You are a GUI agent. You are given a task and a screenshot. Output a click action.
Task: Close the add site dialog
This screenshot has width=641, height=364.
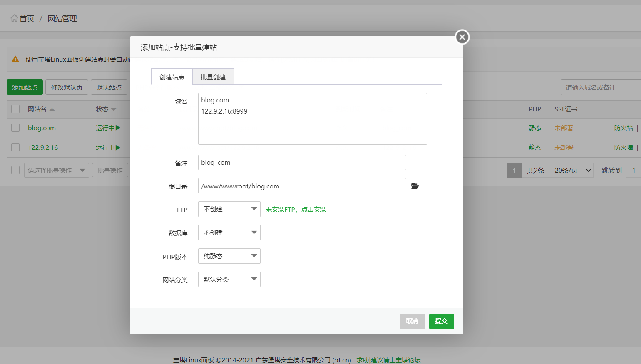click(462, 37)
